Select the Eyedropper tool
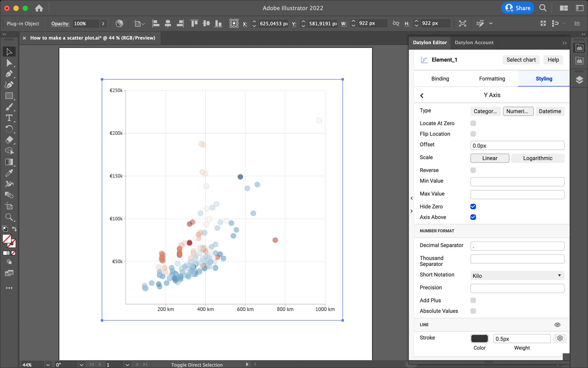Viewport: 588px width, 368px height. (x=9, y=173)
